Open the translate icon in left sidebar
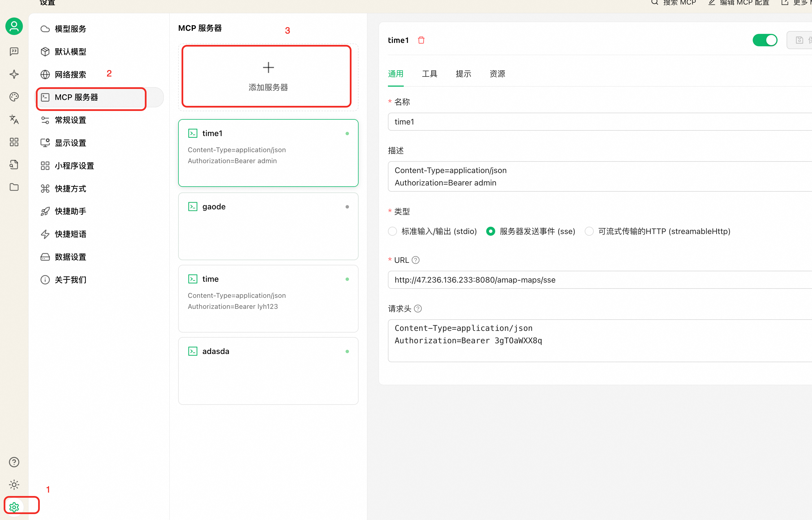 [x=14, y=119]
